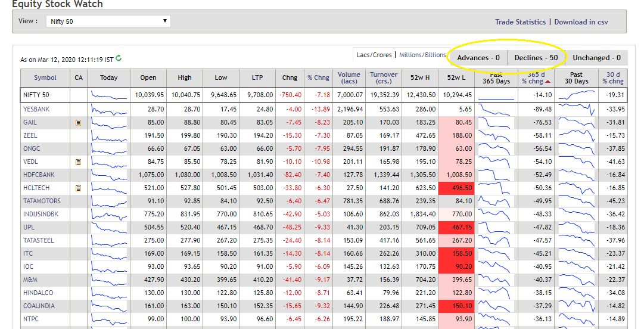This screenshot has height=329, width=644.
Task: Select the Unchanged - 0 tab
Action: [596, 58]
